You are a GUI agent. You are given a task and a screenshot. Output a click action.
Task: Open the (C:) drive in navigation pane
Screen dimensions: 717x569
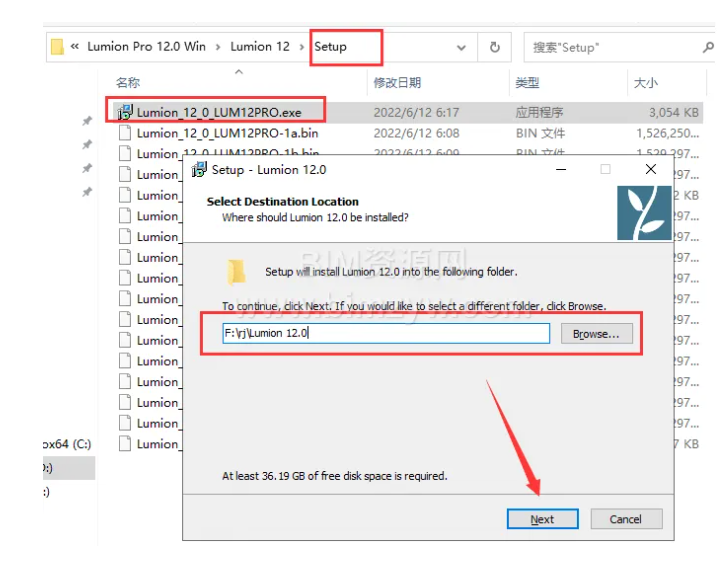click(67, 444)
